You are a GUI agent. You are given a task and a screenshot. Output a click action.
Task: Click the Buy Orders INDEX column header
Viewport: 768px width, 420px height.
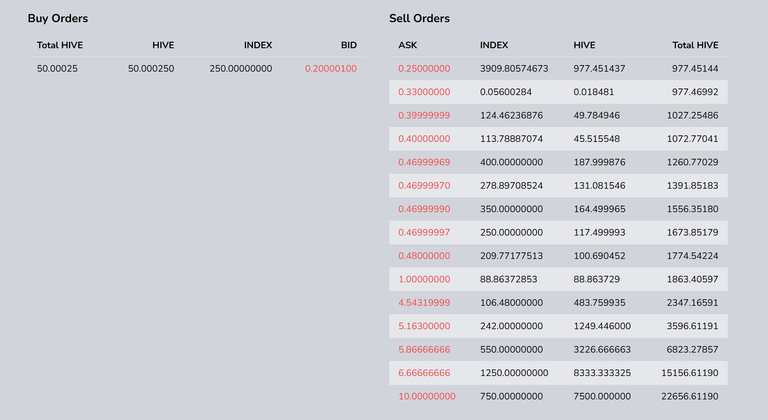click(258, 45)
